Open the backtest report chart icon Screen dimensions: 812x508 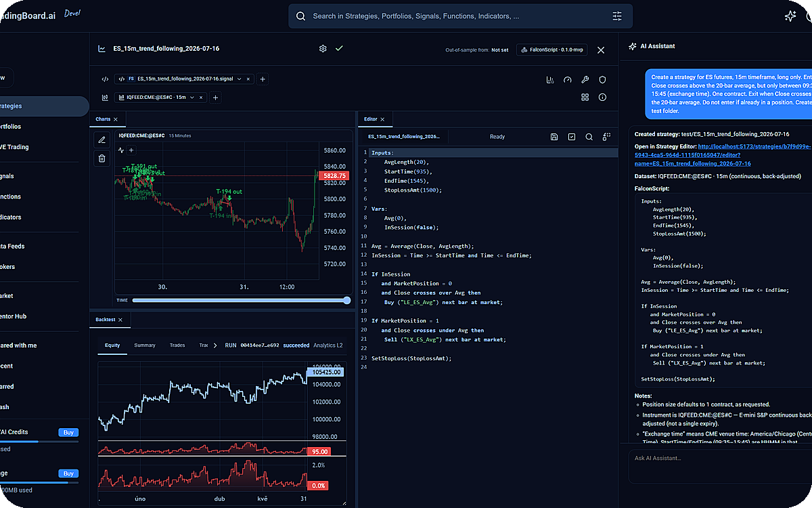[x=550, y=79]
